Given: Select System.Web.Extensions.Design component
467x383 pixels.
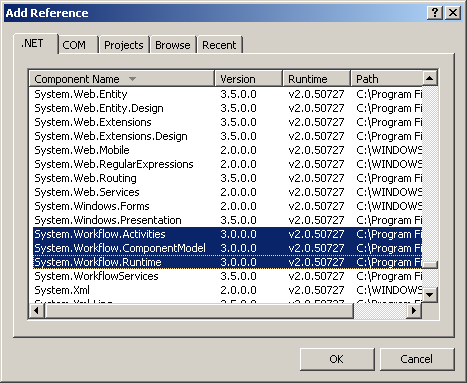Looking at the screenshot, I should tap(227, 136).
